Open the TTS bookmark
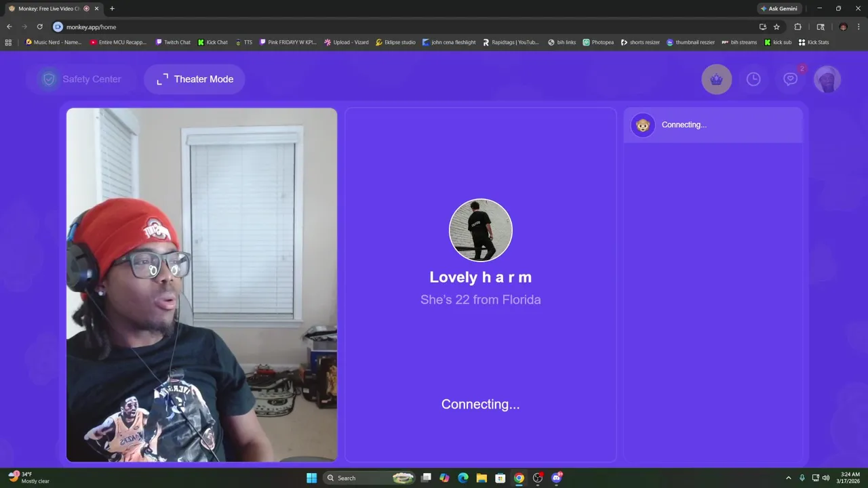This screenshot has height=488, width=868. pos(243,42)
